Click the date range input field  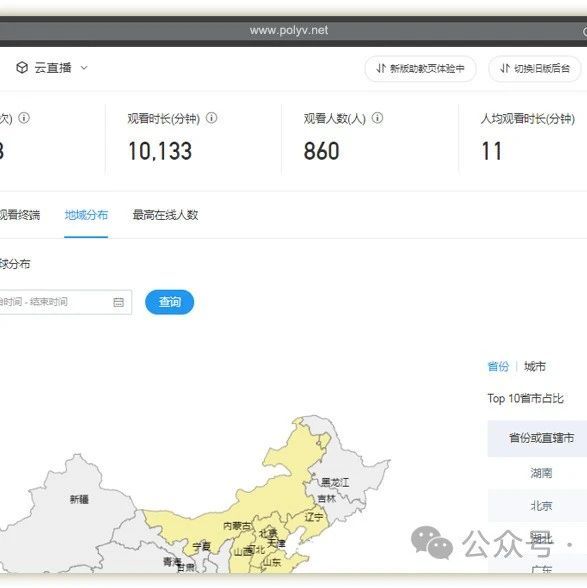tap(66, 302)
